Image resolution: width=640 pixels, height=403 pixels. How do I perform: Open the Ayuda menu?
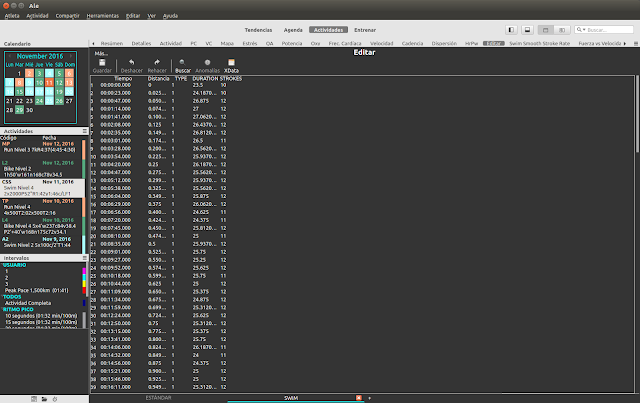click(x=170, y=16)
